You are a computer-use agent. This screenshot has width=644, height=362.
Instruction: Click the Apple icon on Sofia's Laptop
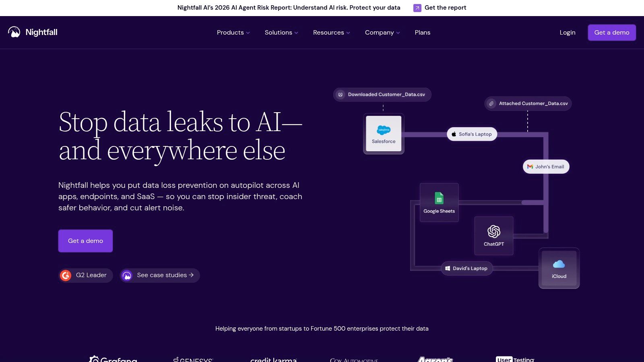(454, 134)
